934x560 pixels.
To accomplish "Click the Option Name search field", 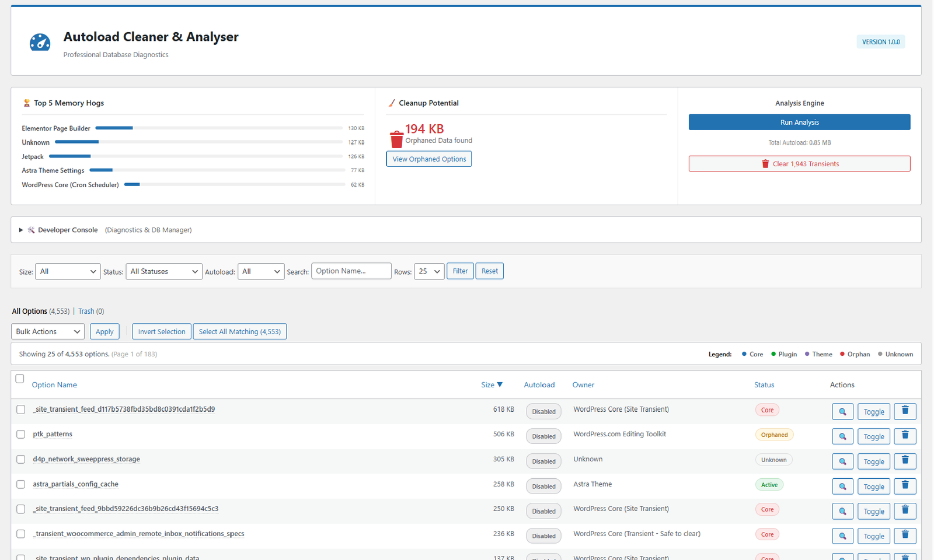I will pyautogui.click(x=351, y=271).
